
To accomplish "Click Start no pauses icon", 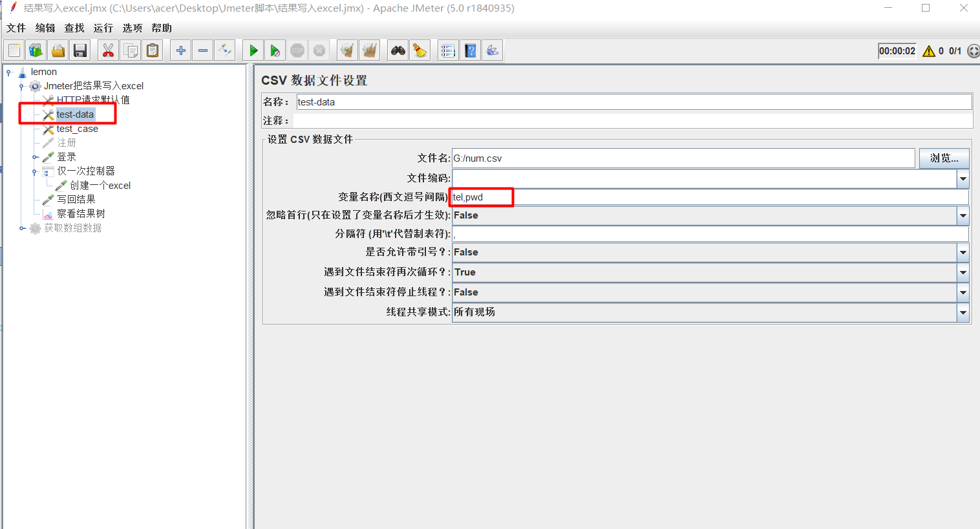I will click(275, 50).
